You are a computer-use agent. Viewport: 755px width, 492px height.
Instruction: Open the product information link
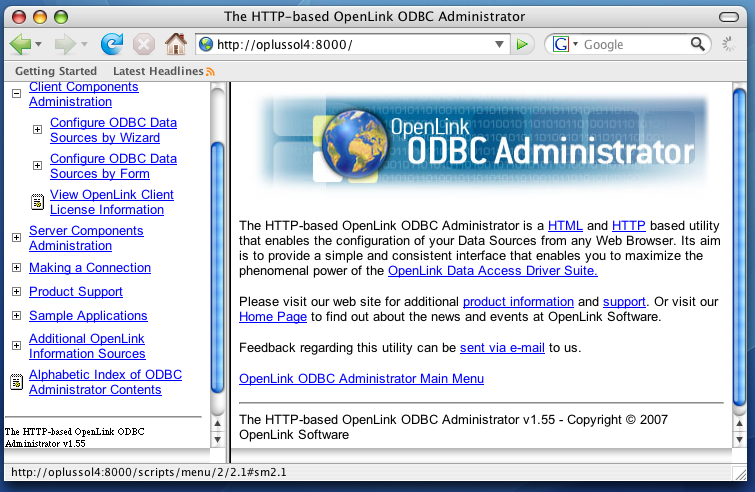pyautogui.click(x=518, y=302)
